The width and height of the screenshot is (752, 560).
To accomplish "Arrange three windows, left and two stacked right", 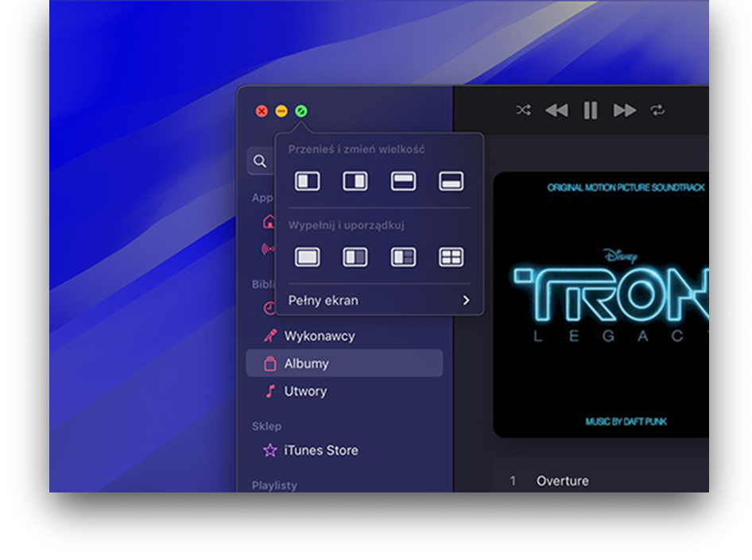I will coord(403,257).
